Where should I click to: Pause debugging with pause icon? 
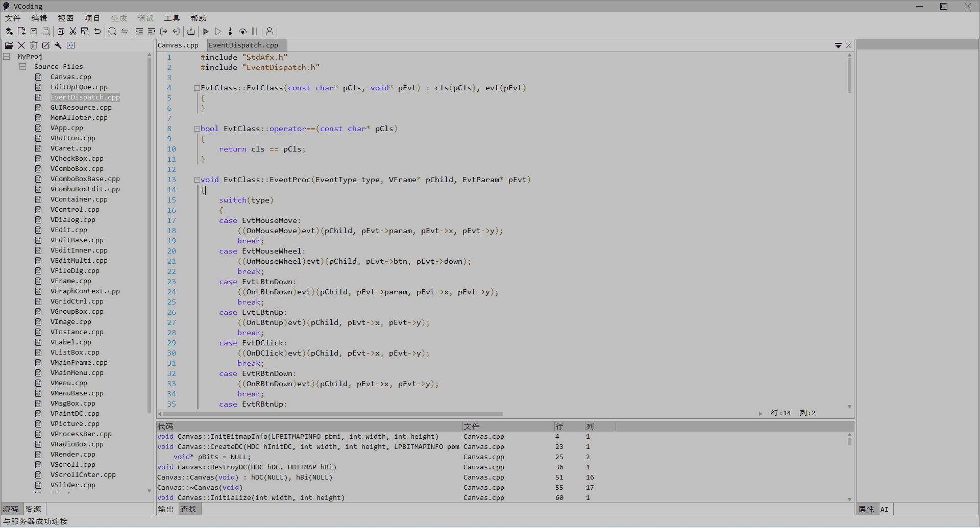point(255,31)
